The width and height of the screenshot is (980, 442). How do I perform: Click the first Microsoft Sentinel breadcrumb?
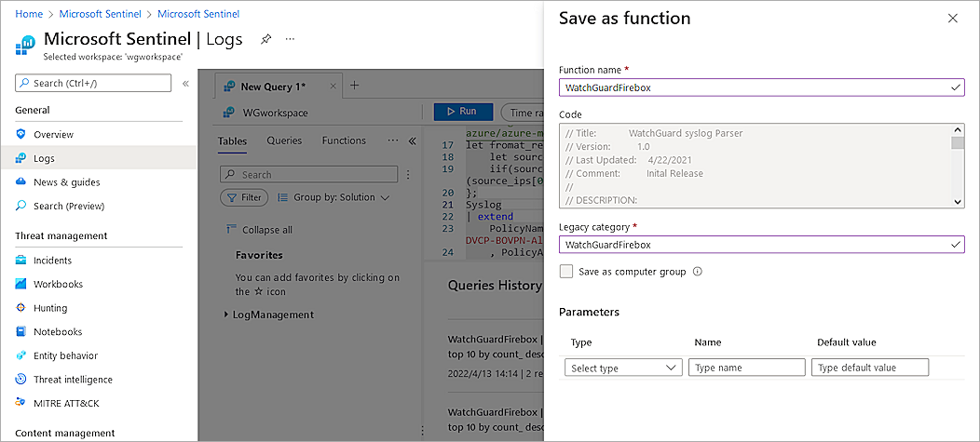coord(100,14)
